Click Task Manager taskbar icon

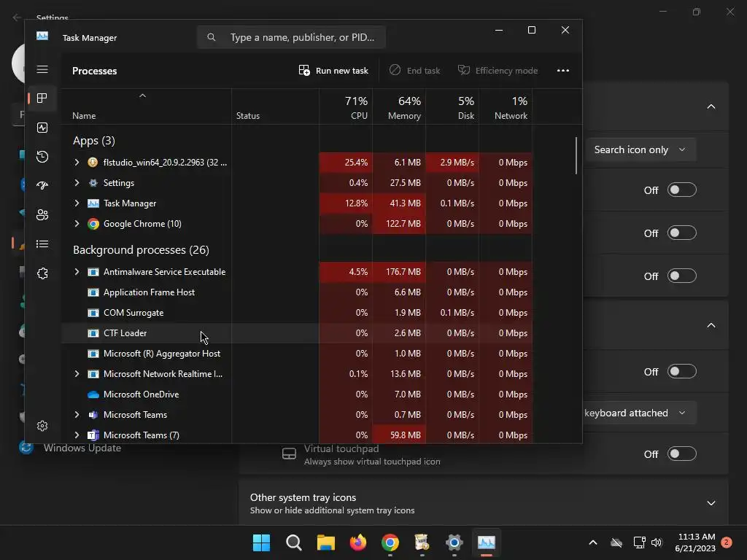[x=487, y=542]
